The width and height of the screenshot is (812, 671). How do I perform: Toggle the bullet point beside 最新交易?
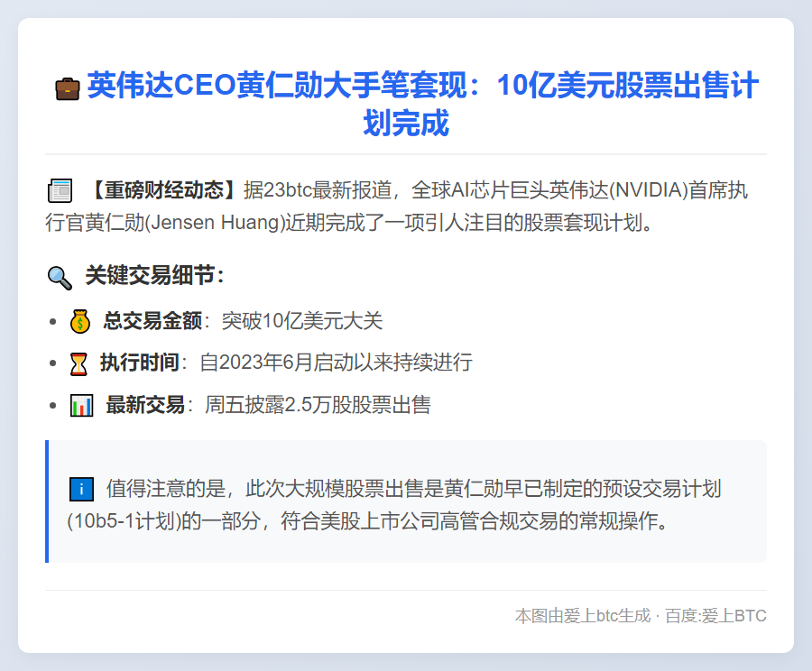51,403
